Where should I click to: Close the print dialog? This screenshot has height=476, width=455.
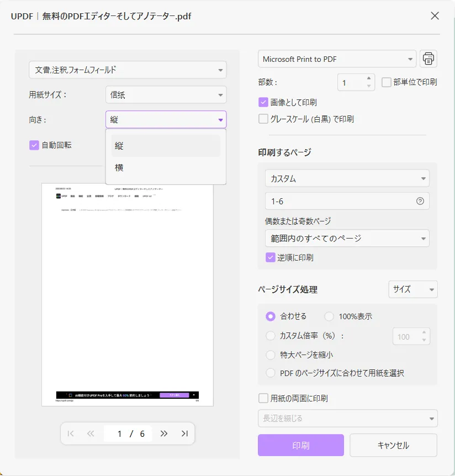point(435,16)
